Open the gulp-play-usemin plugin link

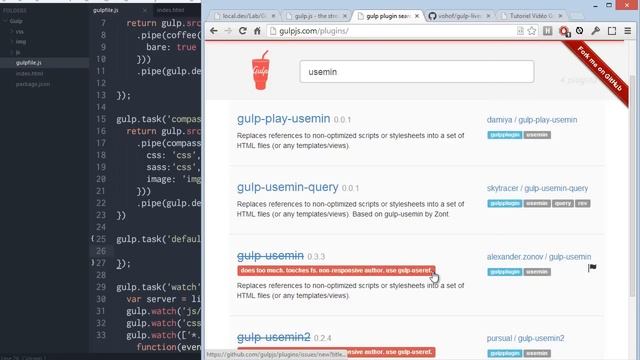pyautogui.click(x=284, y=119)
